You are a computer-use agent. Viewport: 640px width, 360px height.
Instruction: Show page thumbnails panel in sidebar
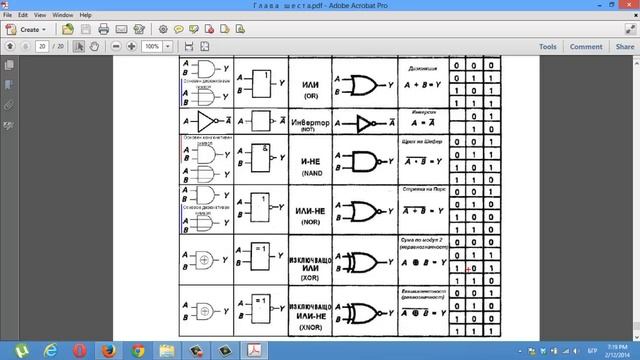(x=9, y=65)
